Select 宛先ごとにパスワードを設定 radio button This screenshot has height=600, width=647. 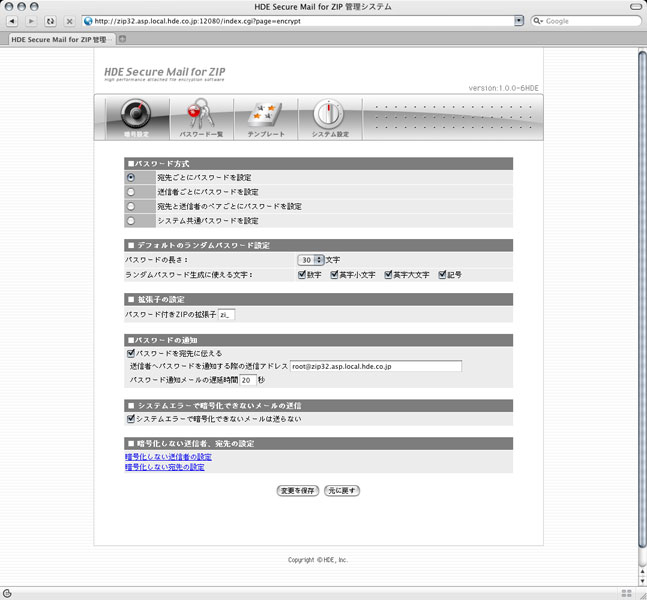point(131,177)
